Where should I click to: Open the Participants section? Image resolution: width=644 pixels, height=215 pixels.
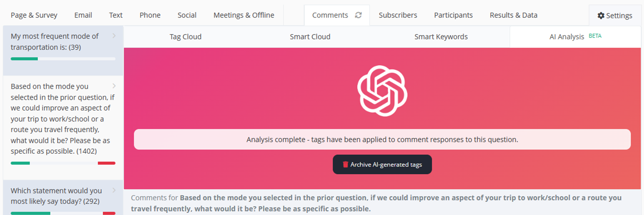pyautogui.click(x=453, y=15)
